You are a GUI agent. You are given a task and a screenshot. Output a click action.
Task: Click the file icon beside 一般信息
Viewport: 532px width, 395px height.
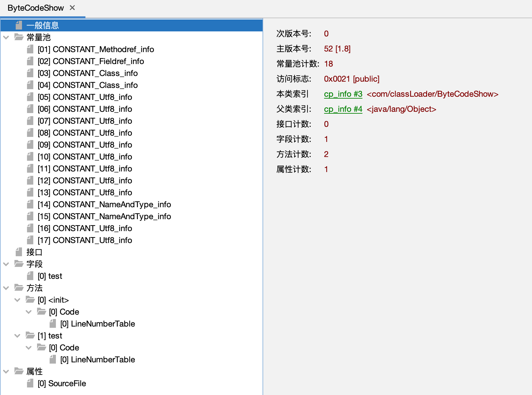[x=19, y=25]
